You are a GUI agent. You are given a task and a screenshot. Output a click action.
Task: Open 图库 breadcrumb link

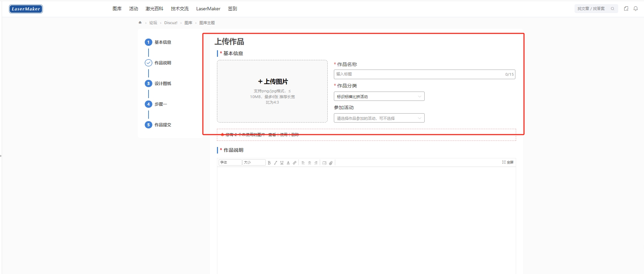pyautogui.click(x=188, y=23)
